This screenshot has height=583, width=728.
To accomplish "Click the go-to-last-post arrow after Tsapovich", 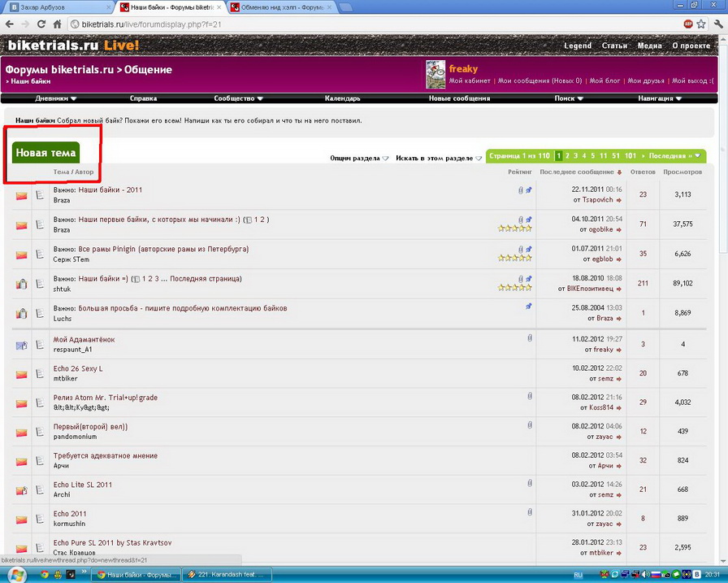I will click(619, 200).
